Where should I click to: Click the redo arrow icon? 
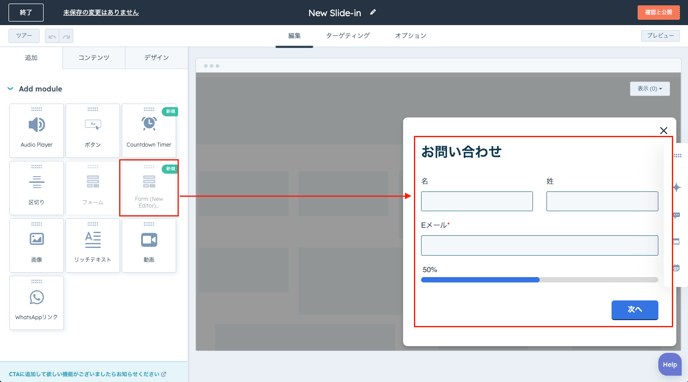(x=66, y=36)
